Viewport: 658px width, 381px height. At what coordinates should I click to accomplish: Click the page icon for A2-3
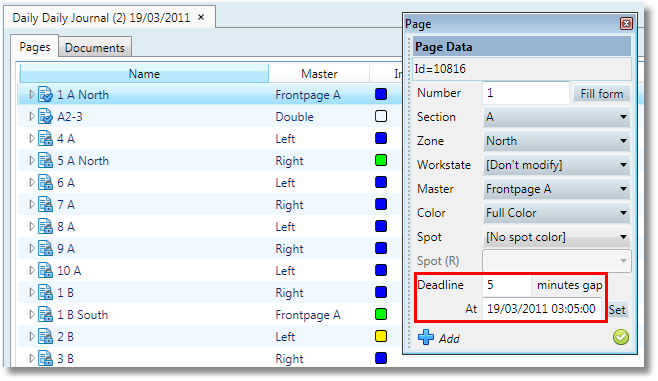(x=45, y=116)
